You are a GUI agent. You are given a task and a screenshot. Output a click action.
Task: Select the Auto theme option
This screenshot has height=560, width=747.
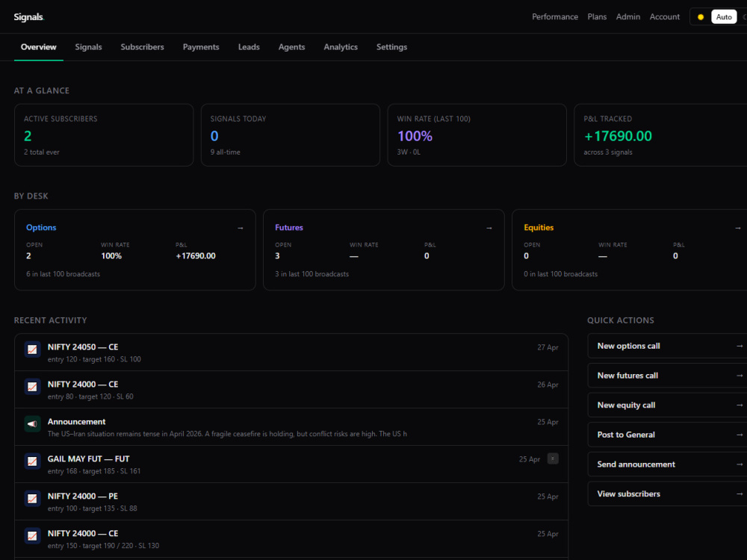point(724,16)
